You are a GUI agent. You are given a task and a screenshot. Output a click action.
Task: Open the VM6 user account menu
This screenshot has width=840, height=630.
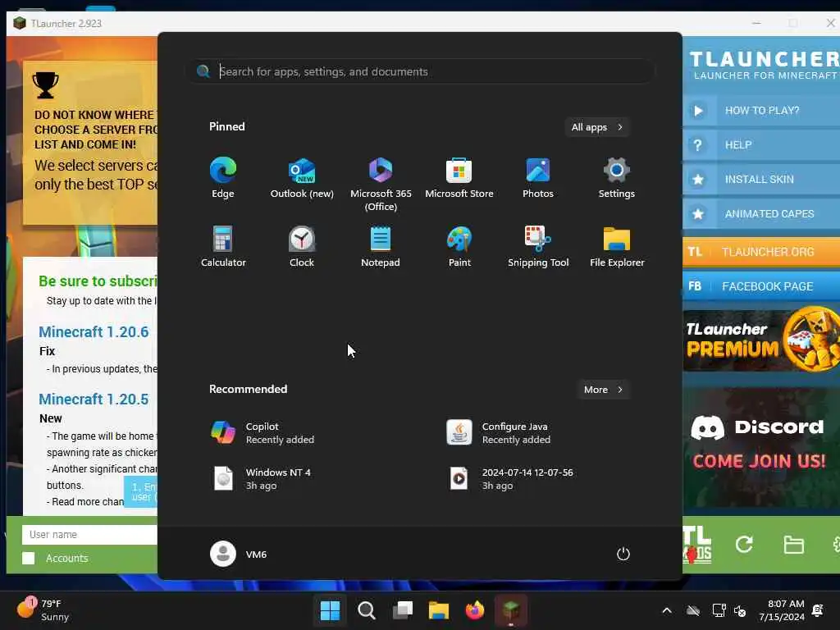[239, 554]
